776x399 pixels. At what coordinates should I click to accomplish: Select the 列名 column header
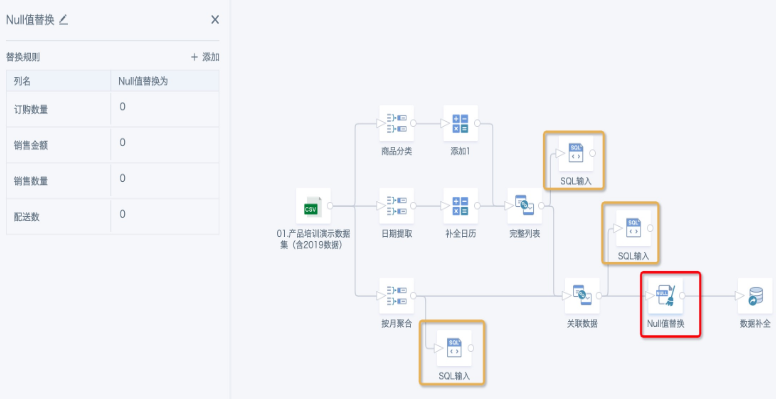click(x=58, y=81)
